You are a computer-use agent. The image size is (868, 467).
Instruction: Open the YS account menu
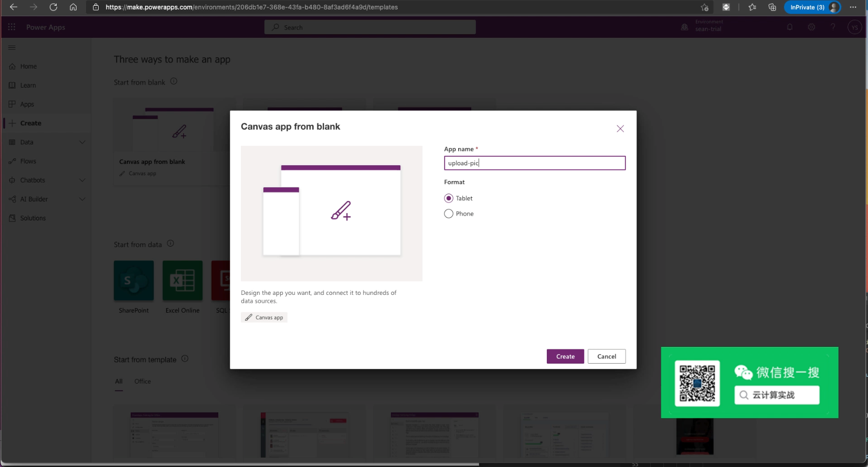(855, 27)
